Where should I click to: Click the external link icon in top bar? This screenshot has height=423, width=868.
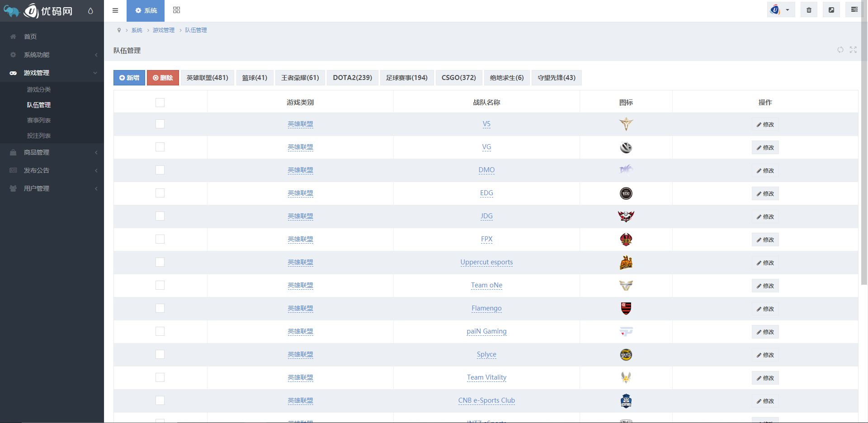(x=831, y=10)
